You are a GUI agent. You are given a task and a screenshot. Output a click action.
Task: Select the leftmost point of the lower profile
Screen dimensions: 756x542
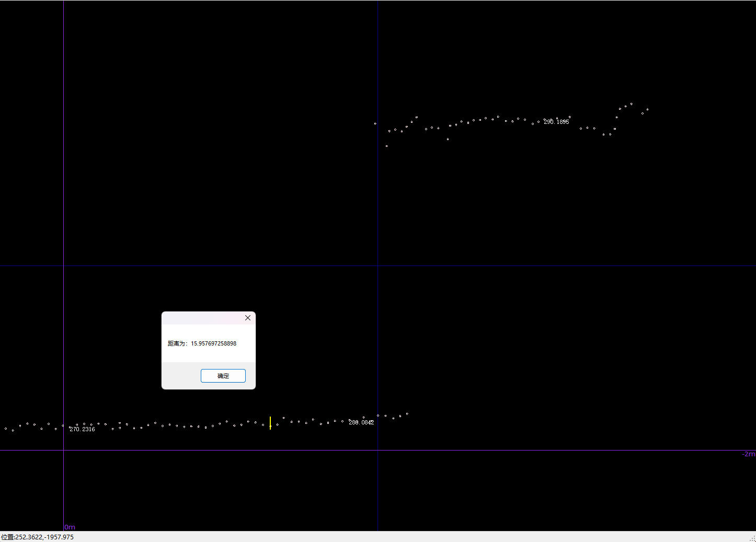(x=6, y=429)
